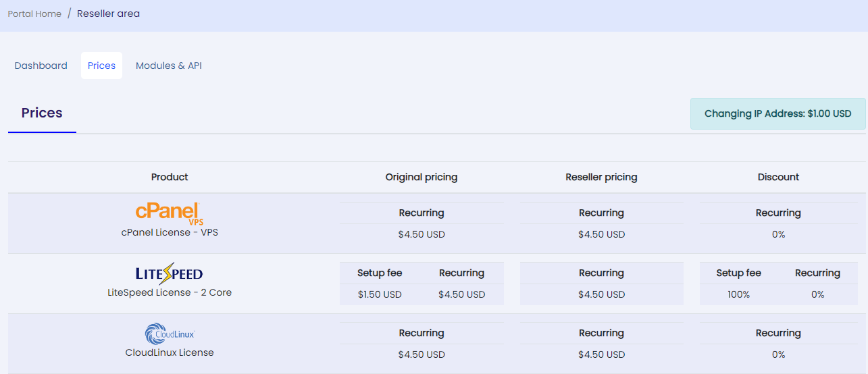
Task: Click the LiteSpeed logo
Action: click(x=169, y=273)
